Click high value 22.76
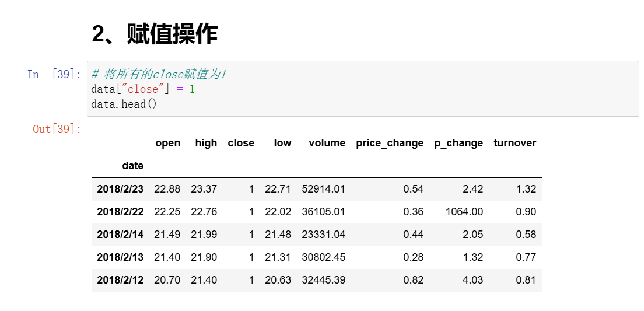 [204, 212]
